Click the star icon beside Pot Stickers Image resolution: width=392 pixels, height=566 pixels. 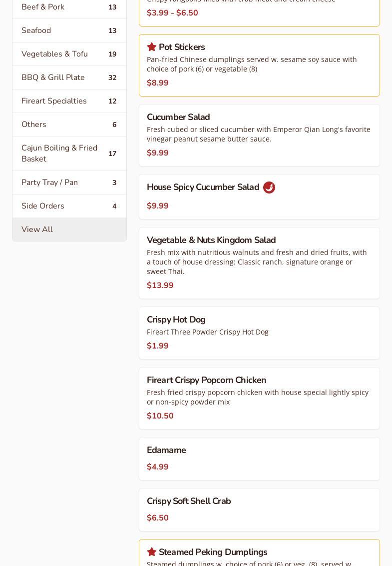coord(152,47)
